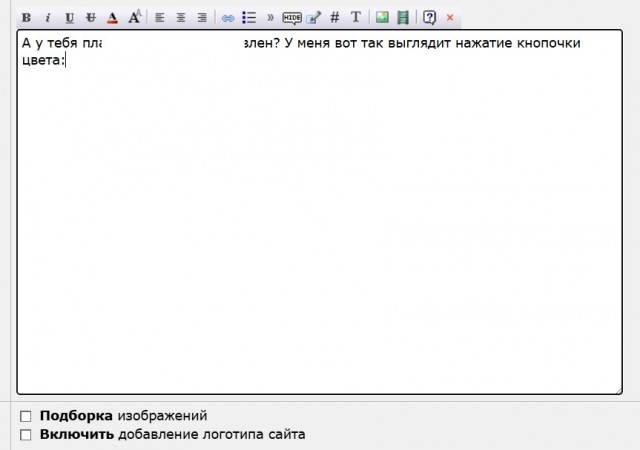Click the word цвета: in the text
This screenshot has width=640, height=450.
43,60
